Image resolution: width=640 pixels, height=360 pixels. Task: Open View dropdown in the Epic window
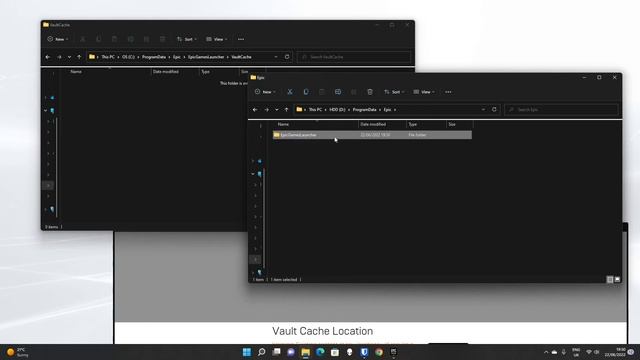(424, 92)
